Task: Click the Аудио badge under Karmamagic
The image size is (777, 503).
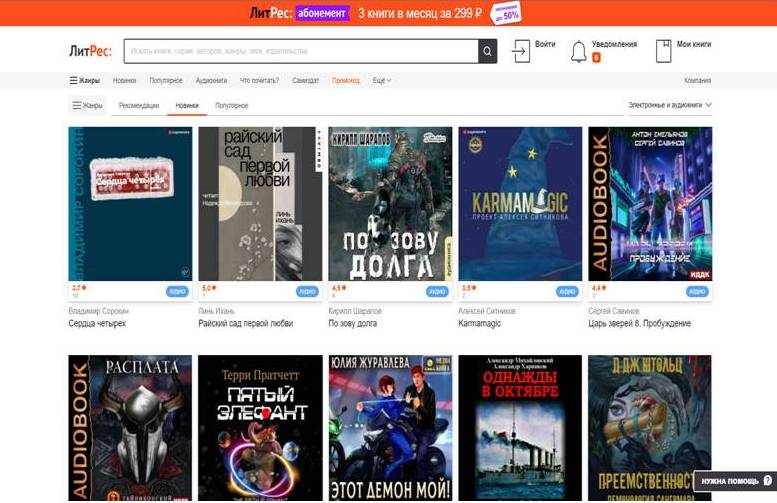Action: pos(567,291)
